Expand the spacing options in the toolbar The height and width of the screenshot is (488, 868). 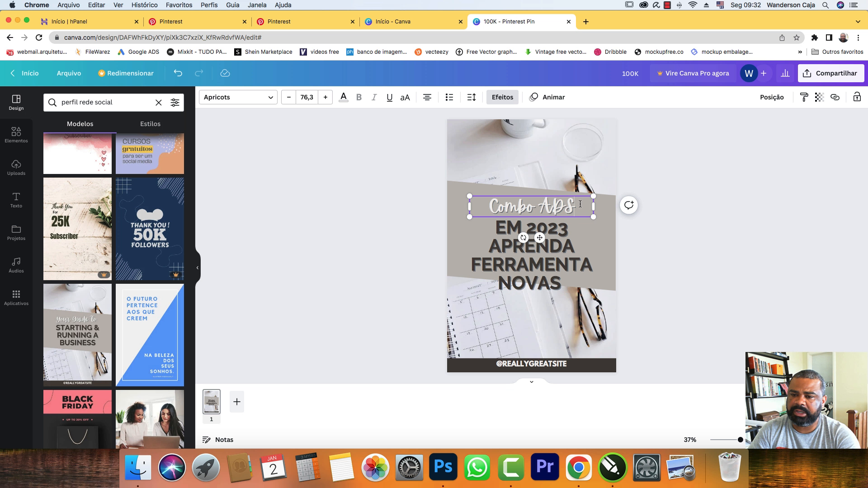[x=472, y=97]
